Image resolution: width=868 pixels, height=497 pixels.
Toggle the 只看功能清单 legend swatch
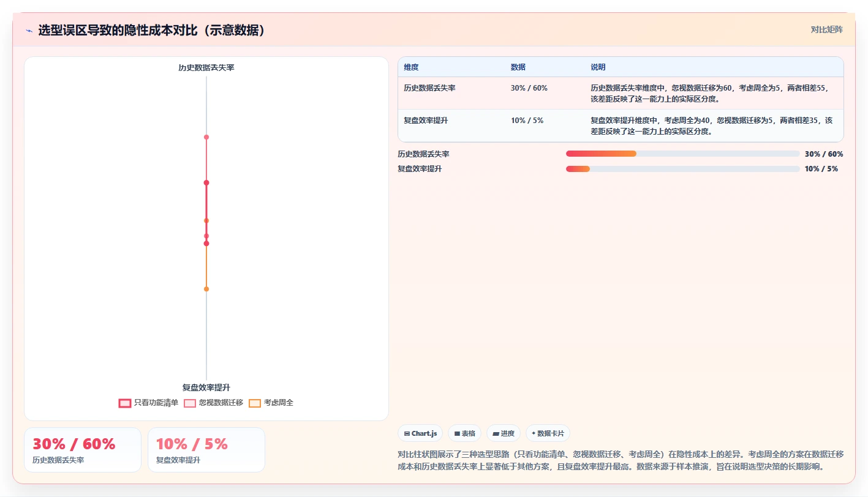point(125,403)
